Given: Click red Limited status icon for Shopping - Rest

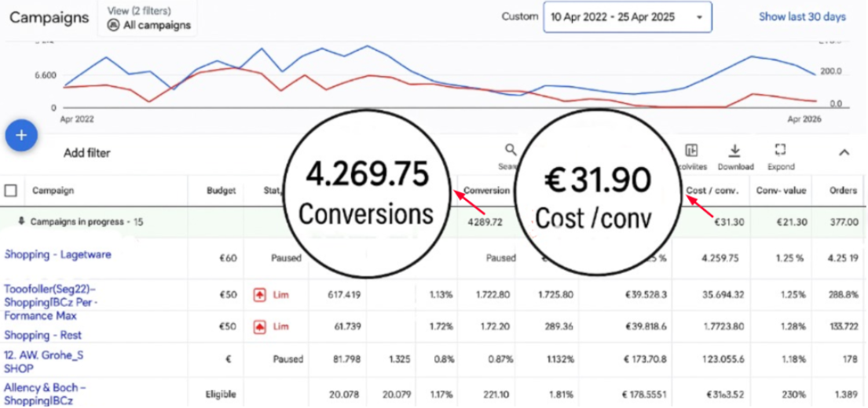Looking at the screenshot, I should point(258,326).
